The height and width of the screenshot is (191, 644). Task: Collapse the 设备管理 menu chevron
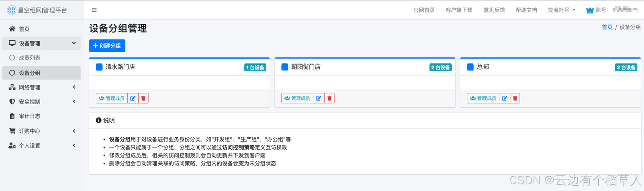[74, 43]
